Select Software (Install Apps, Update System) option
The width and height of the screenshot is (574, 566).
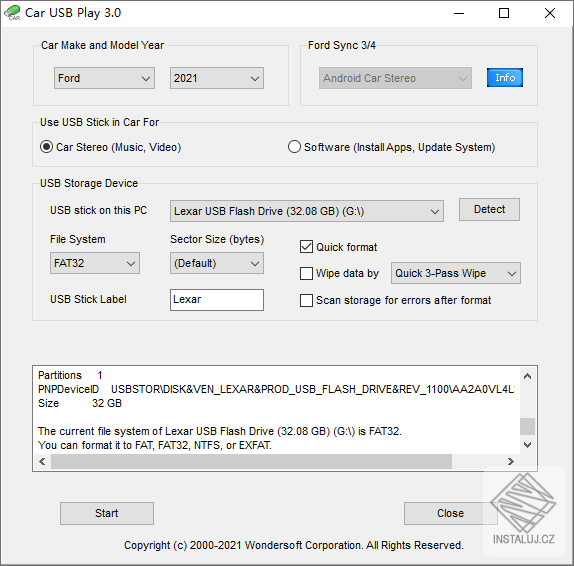tap(391, 147)
